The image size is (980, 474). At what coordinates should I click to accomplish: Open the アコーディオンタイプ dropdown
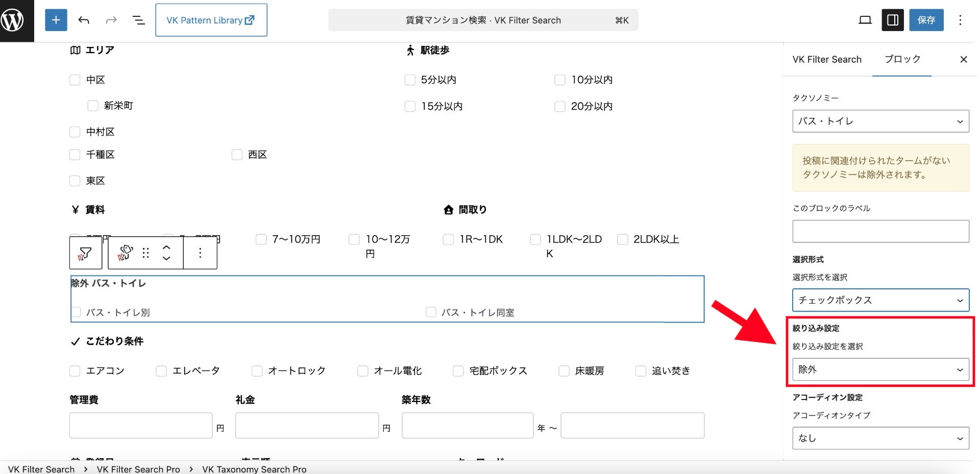880,438
